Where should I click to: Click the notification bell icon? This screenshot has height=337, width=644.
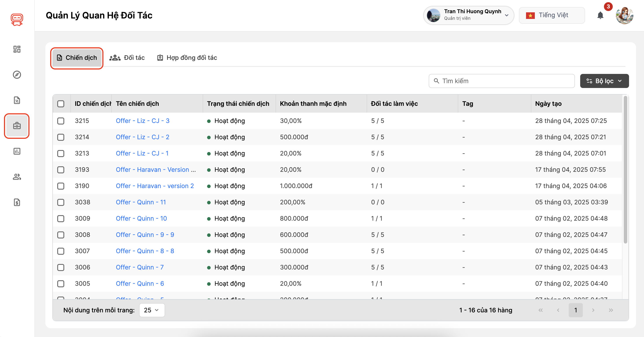[600, 15]
